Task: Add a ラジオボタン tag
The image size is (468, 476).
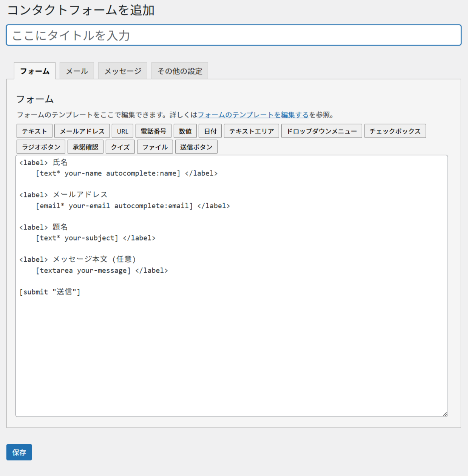Action: (x=41, y=147)
